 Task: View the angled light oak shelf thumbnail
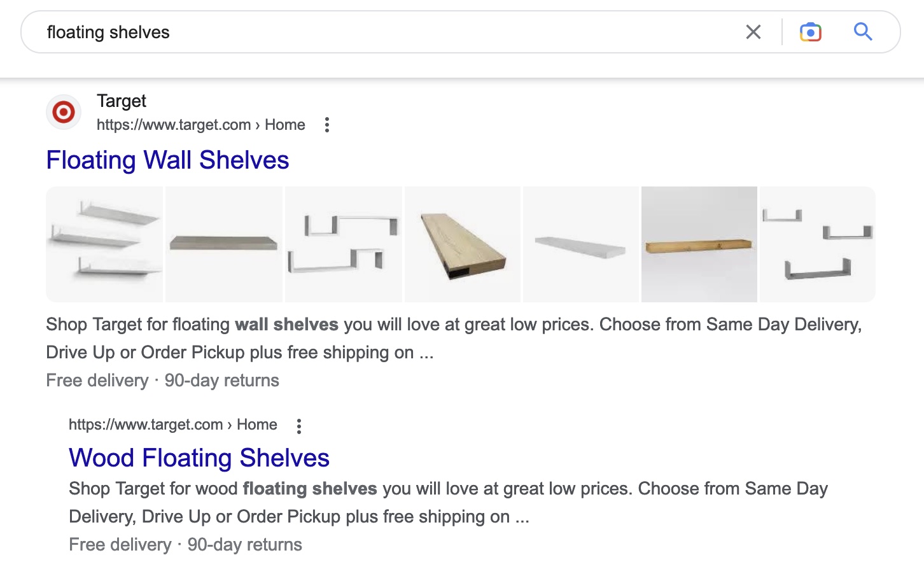tap(463, 244)
